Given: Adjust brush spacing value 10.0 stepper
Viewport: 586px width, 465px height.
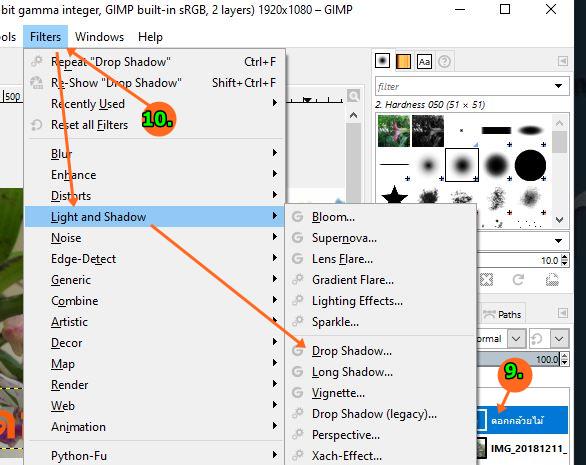Looking at the screenshot, I should point(565,260).
